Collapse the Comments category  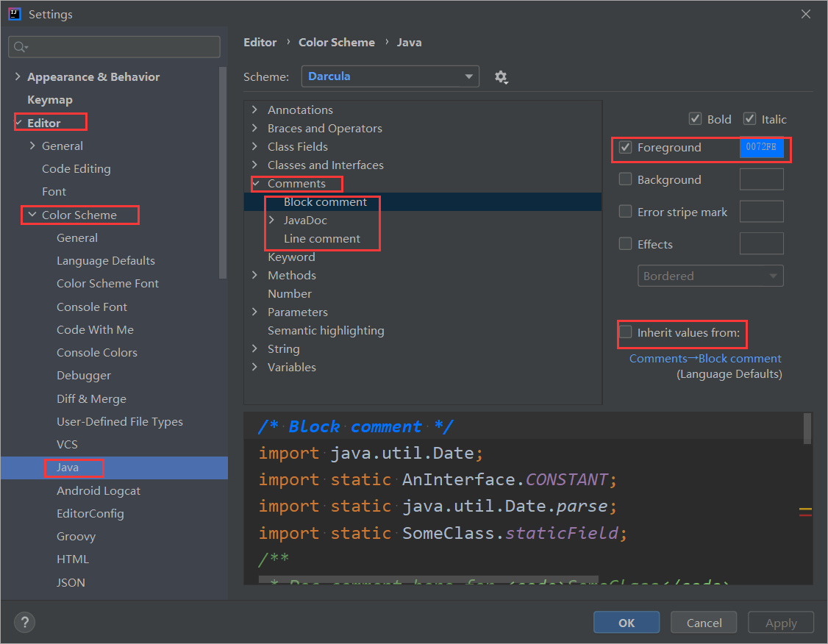(256, 183)
